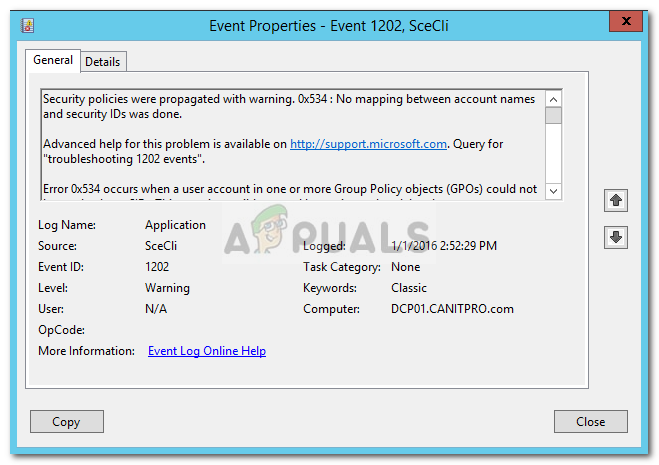Click the Task Category value 'None'
The image size is (659, 465).
pyautogui.click(x=406, y=267)
